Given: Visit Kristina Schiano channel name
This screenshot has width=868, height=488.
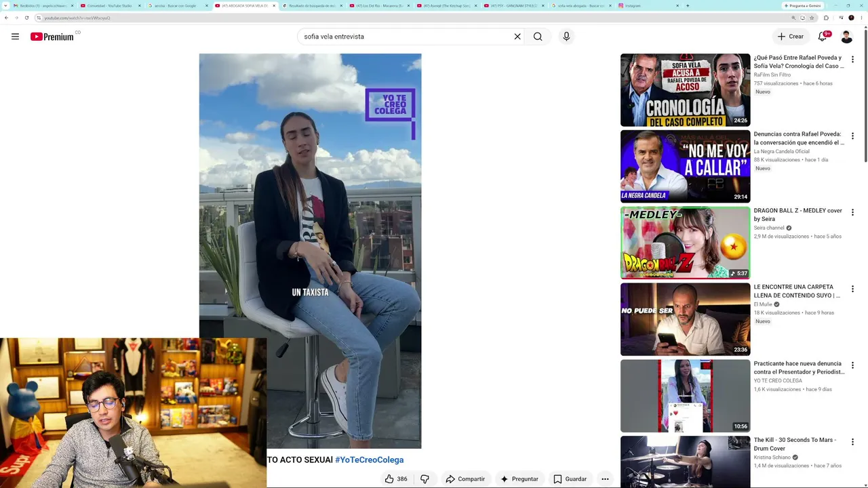Looking at the screenshot, I should point(772,457).
